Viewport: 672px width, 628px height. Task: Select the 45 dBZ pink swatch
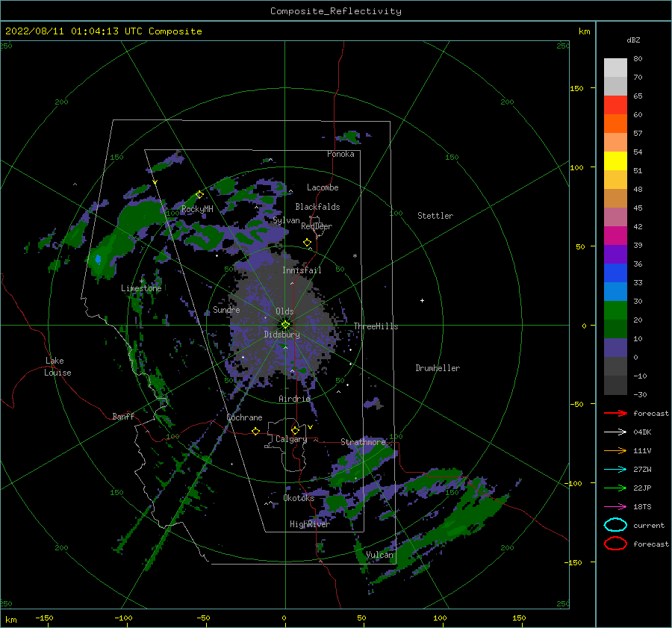615,217
